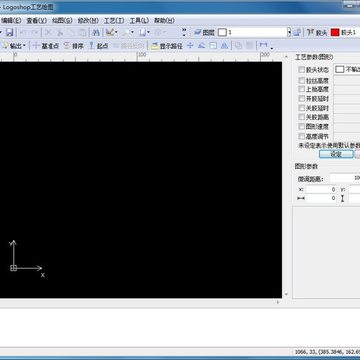360x360 pixels.
Task: Click the Redo arrow icon
Action: click(x=34, y=32)
